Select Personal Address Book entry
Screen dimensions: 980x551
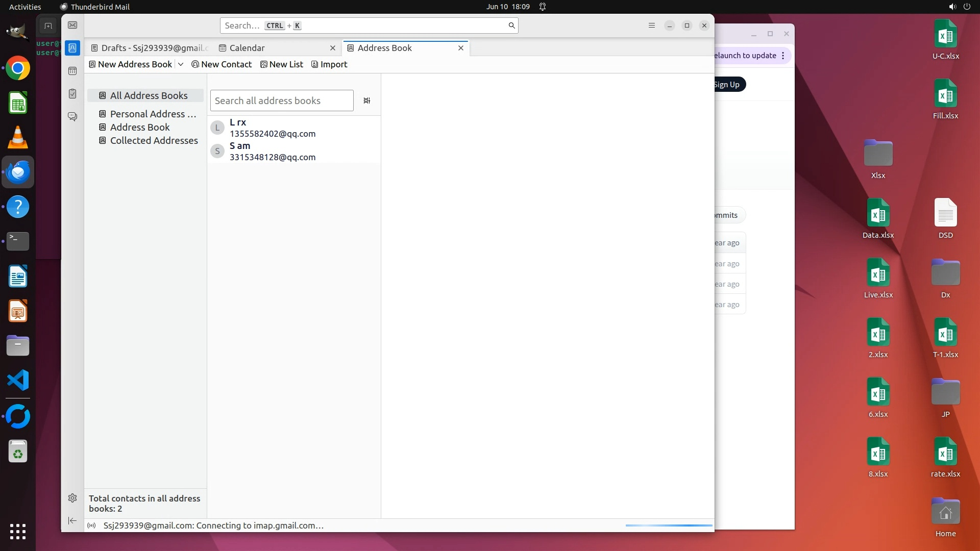click(x=153, y=114)
